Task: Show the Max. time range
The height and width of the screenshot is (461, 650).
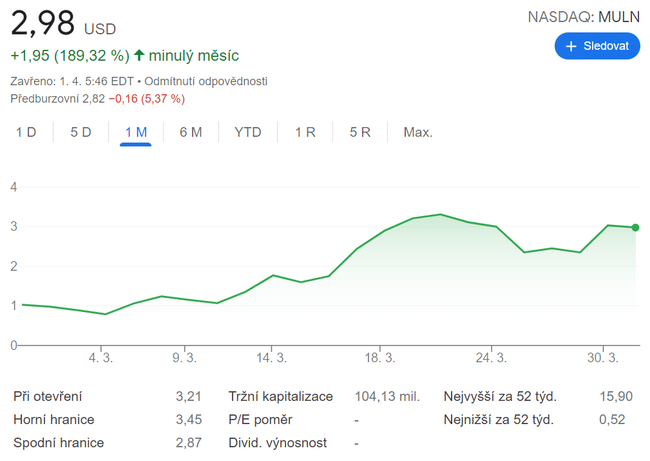Action: point(417,132)
